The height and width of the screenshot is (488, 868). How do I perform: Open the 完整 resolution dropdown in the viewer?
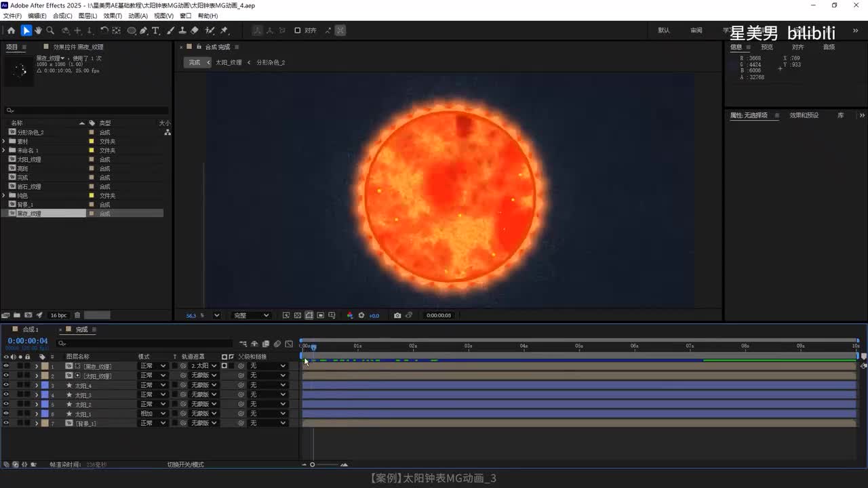pyautogui.click(x=251, y=315)
